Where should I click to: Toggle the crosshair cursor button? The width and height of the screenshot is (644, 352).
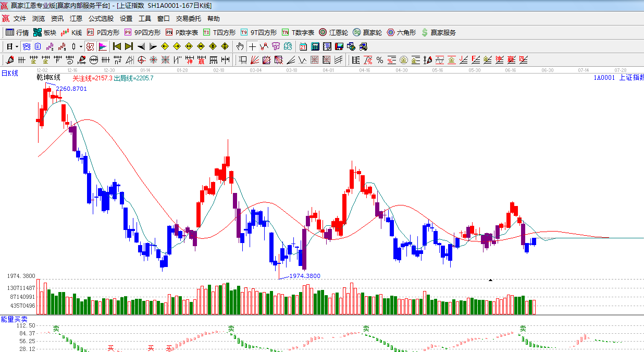pyautogui.click(x=253, y=46)
